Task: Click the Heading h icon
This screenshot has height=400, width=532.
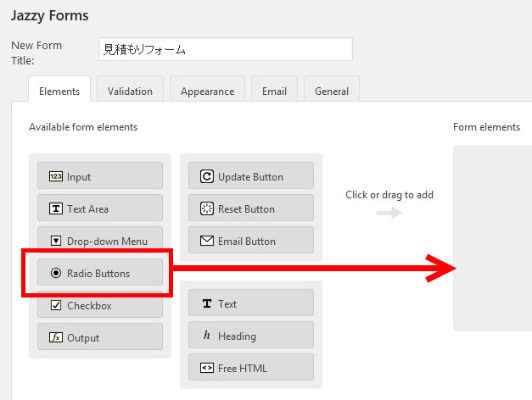Action: pyautogui.click(x=207, y=336)
